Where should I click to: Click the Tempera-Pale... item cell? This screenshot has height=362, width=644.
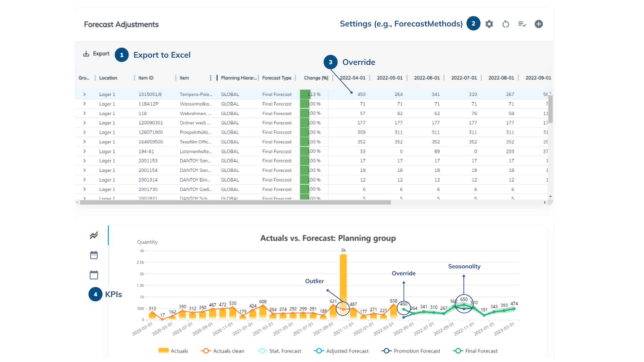click(x=196, y=95)
